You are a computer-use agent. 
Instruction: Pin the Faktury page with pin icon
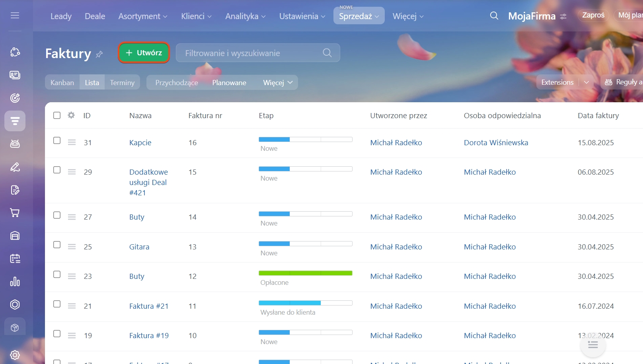[x=99, y=54]
